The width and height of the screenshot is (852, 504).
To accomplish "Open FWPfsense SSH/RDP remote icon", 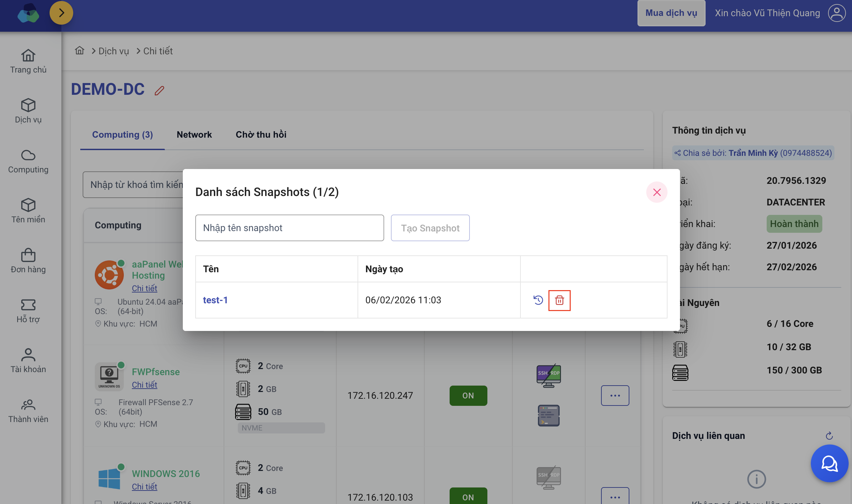I will [x=548, y=376].
